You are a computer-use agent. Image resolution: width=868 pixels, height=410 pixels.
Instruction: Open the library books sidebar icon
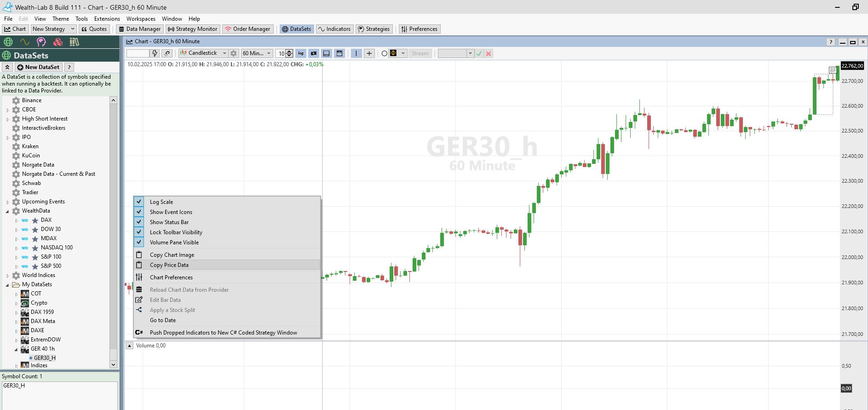74,42
